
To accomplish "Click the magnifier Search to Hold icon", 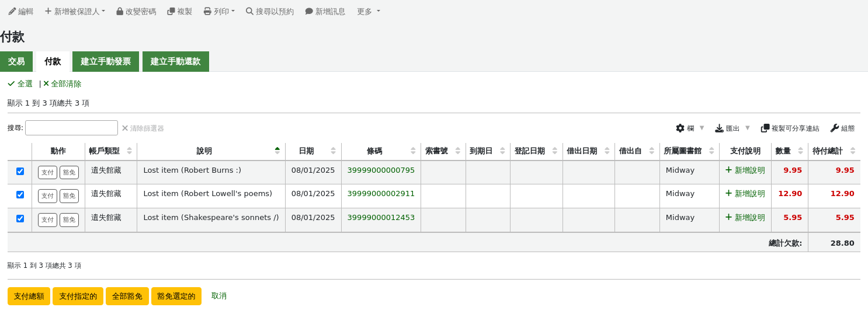I will 249,11.
